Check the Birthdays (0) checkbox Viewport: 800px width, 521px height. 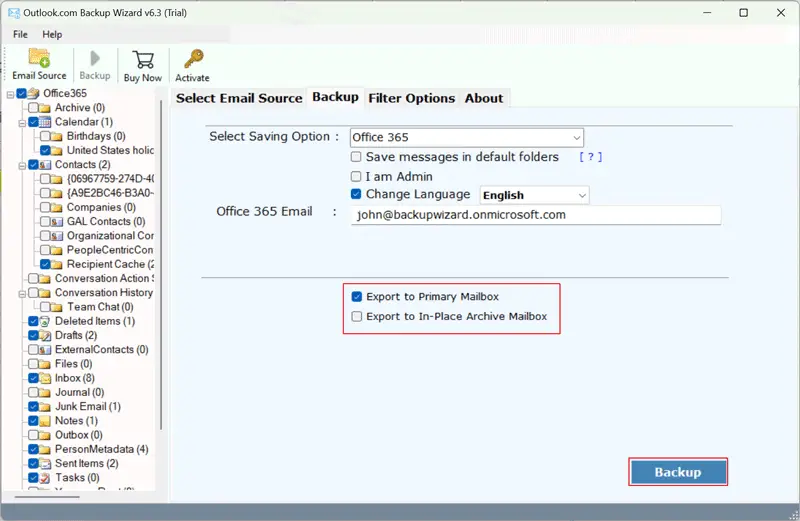[45, 136]
